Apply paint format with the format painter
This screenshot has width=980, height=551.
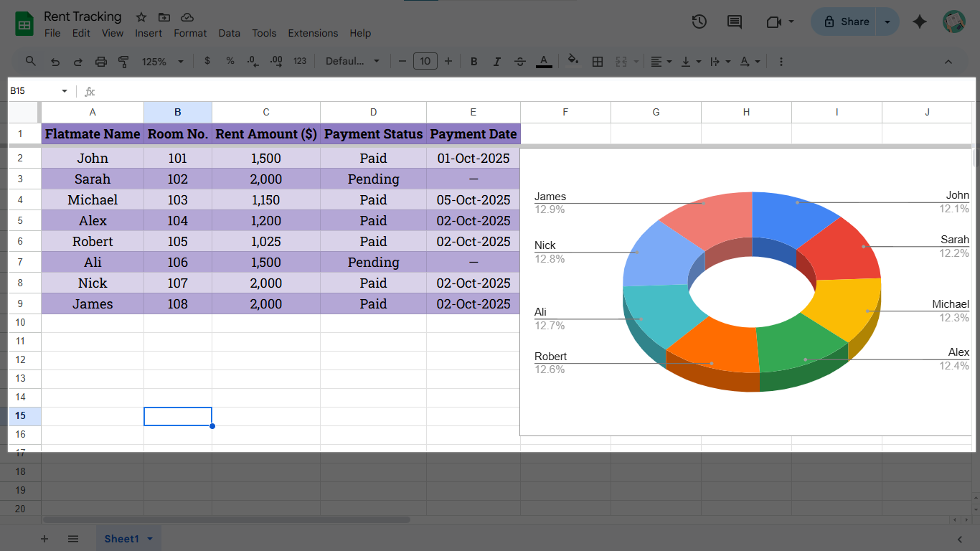pyautogui.click(x=123, y=62)
